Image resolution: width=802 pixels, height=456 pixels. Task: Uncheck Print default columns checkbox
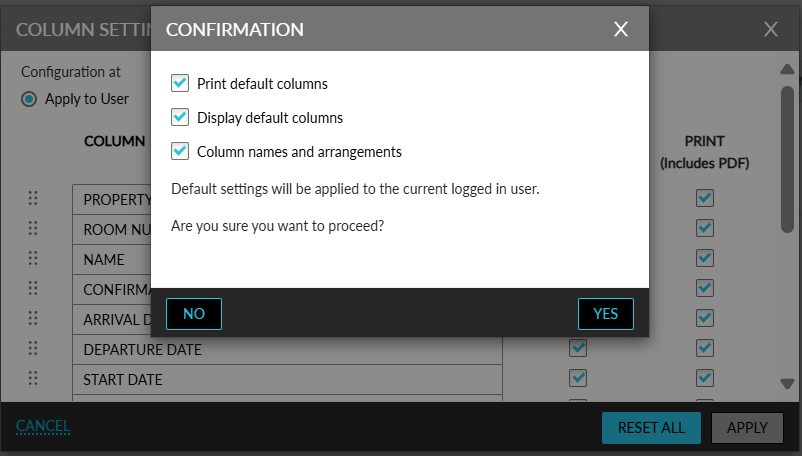pyautogui.click(x=180, y=83)
